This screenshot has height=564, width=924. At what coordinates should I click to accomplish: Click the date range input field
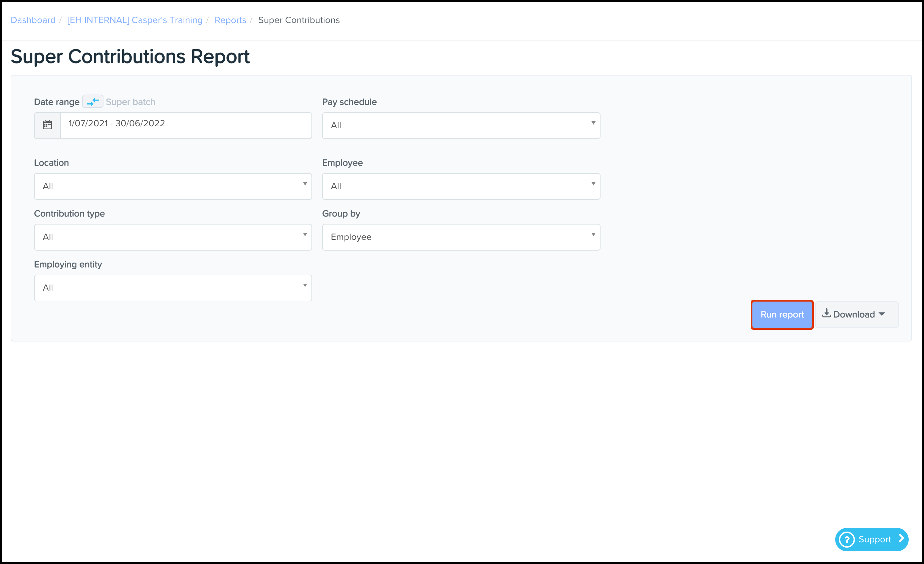point(186,125)
